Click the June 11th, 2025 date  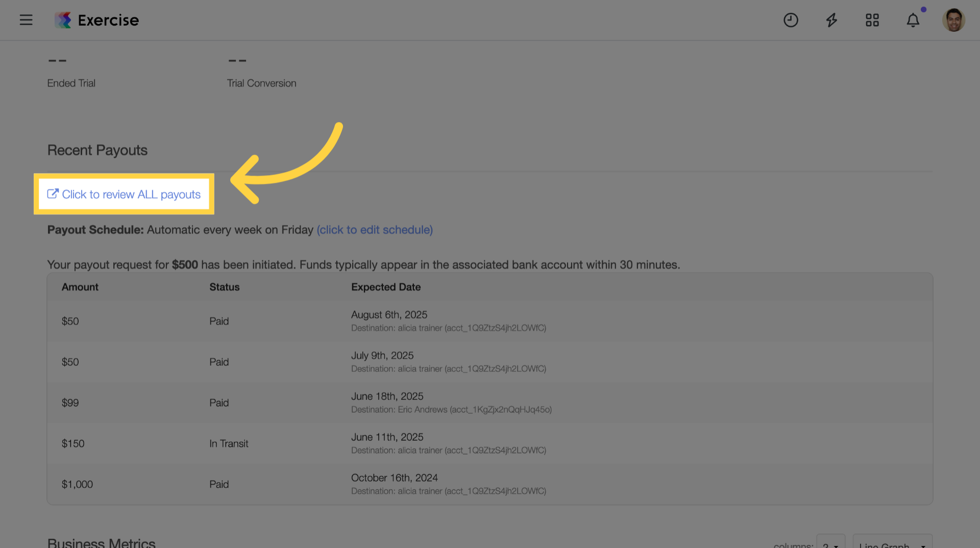(x=387, y=437)
